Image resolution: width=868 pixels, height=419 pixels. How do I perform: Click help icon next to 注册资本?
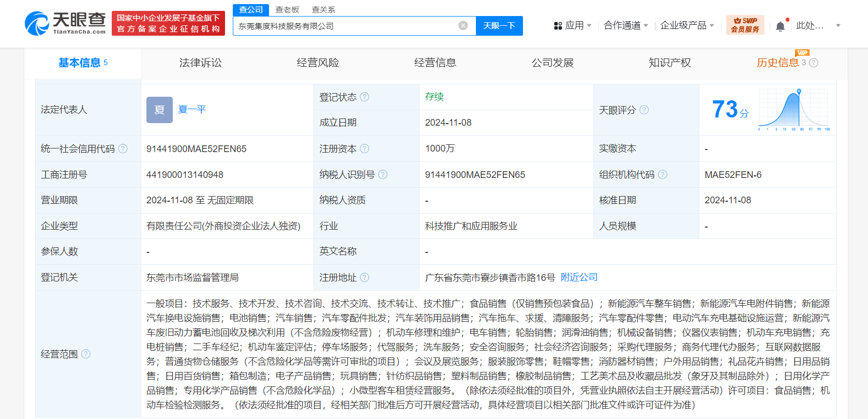pyautogui.click(x=365, y=149)
